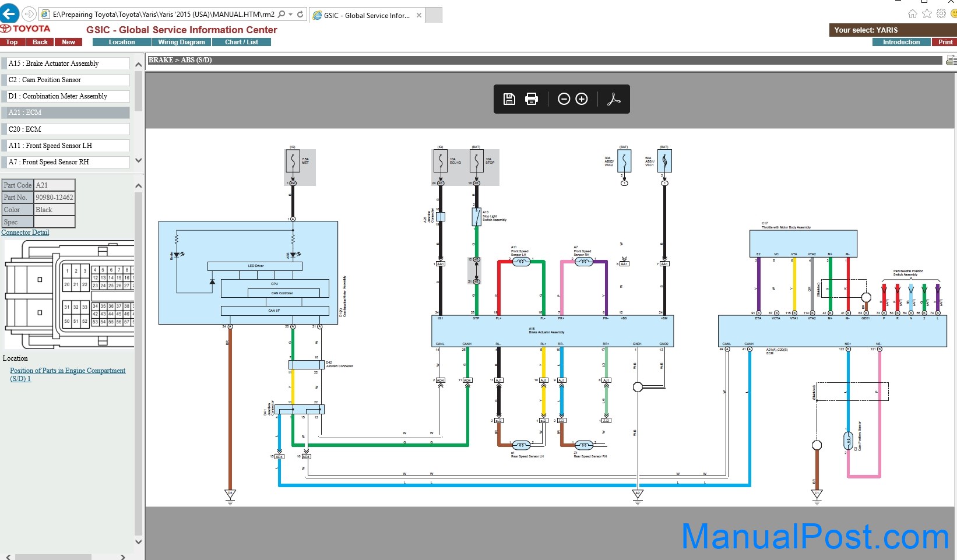Click the zoom out minus icon
Screen dimensions: 957x560
tap(564, 99)
